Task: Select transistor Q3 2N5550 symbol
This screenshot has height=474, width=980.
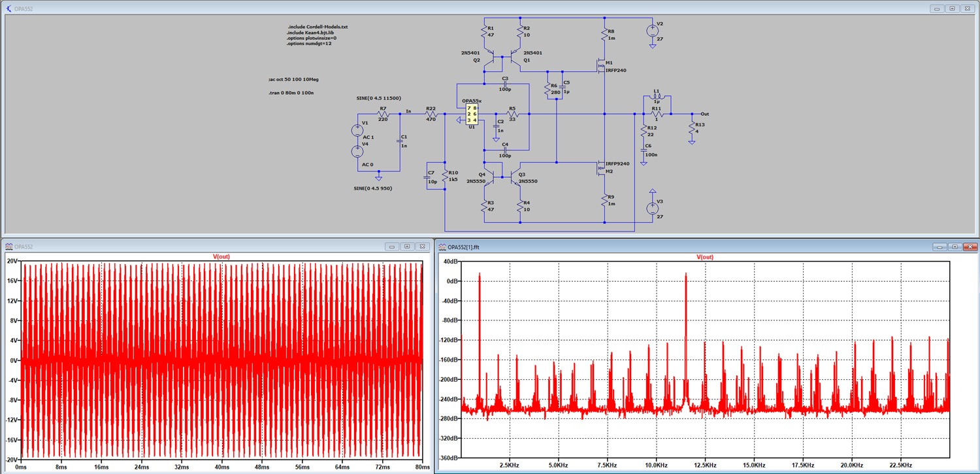Action: [516, 177]
